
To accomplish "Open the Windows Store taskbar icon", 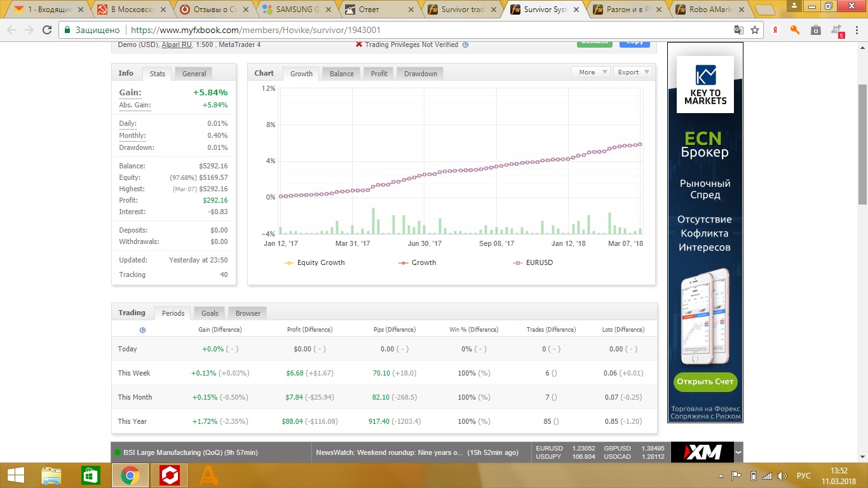I will click(x=91, y=475).
